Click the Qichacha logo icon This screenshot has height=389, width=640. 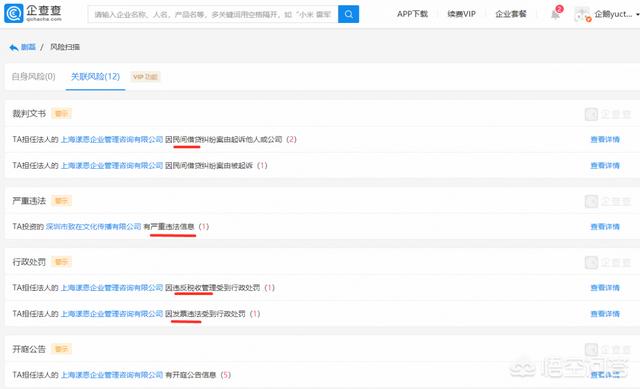point(13,13)
